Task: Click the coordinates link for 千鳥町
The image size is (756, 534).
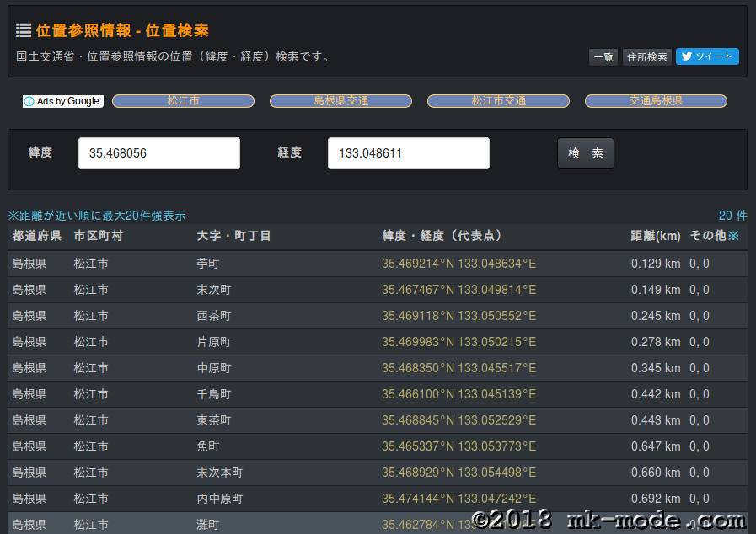Action: 458,394
